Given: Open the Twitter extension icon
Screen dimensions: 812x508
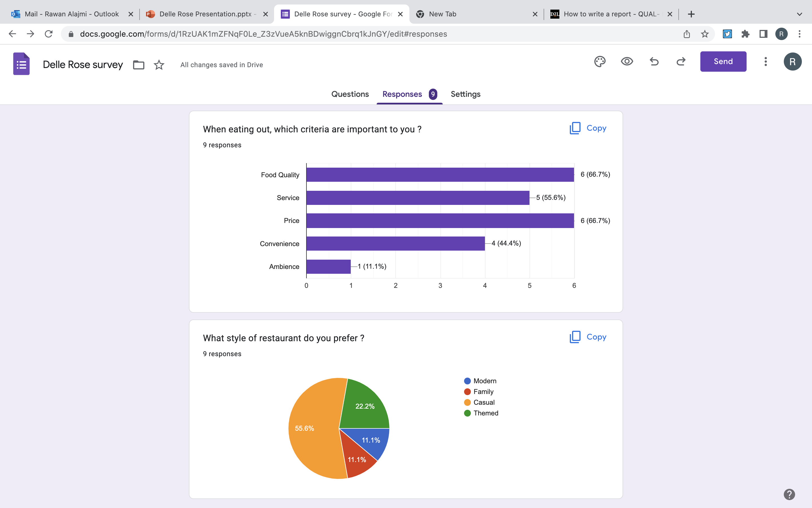Looking at the screenshot, I should click(727, 34).
